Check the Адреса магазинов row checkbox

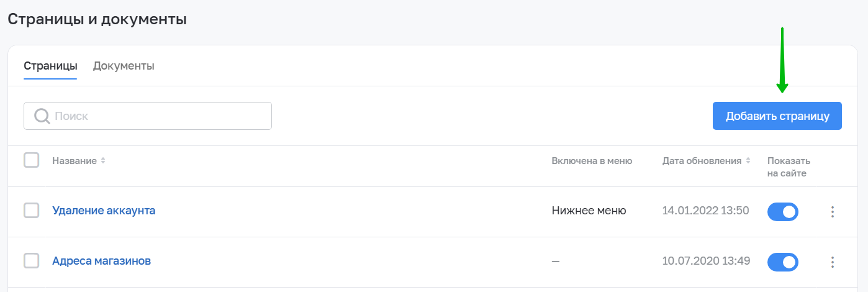(x=31, y=261)
